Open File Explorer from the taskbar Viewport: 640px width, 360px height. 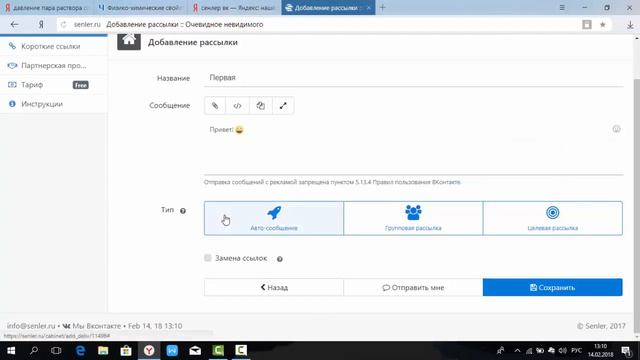click(x=103, y=350)
